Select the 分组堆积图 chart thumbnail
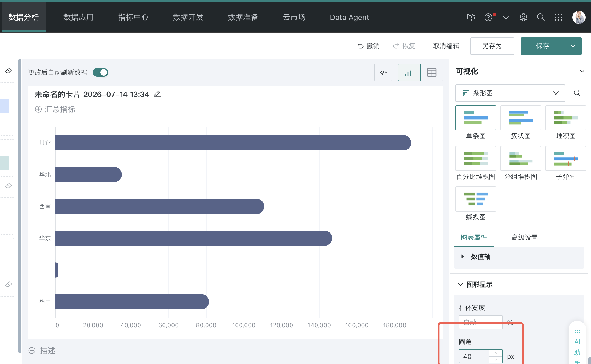 point(521,158)
